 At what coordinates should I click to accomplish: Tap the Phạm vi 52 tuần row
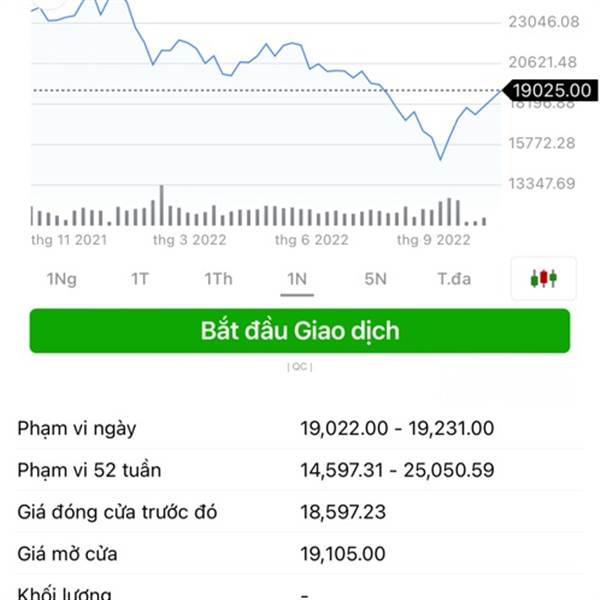pos(300,470)
